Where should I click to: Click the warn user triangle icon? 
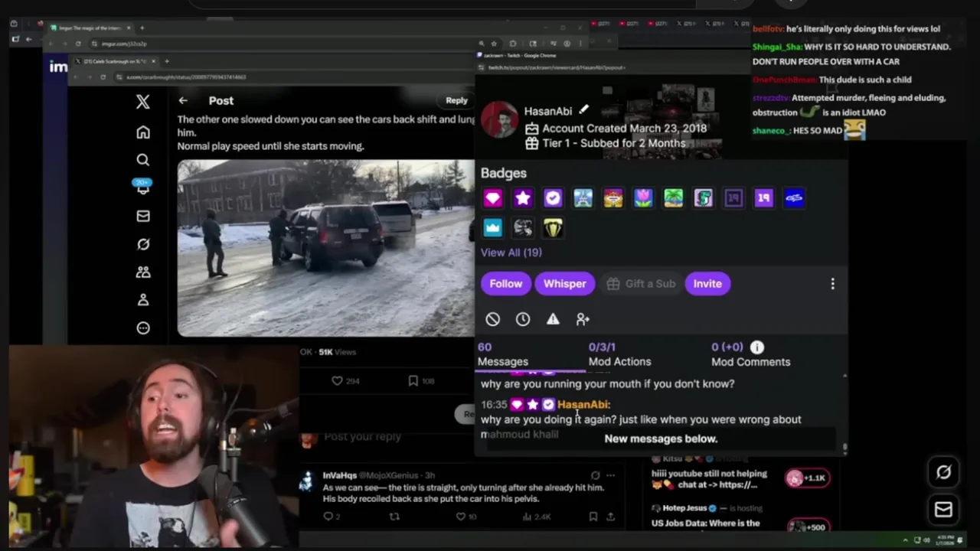[553, 319]
